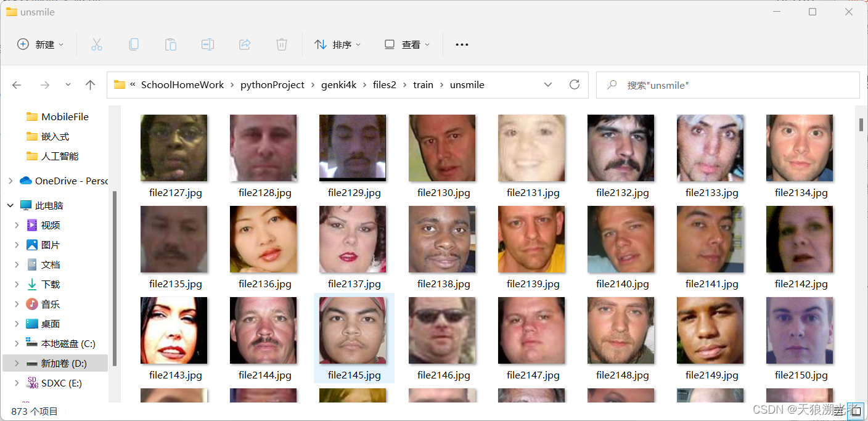Click pythonProject in address path
This screenshot has height=421, width=868.
click(272, 85)
